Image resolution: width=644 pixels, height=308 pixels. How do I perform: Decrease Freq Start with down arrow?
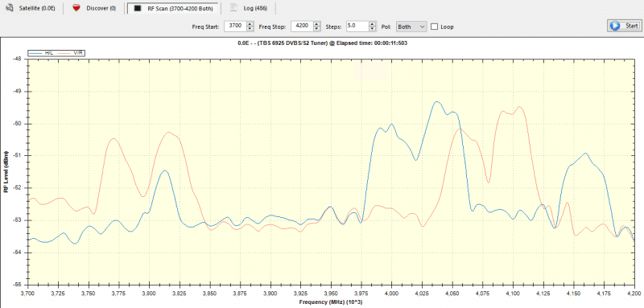[x=250, y=29]
